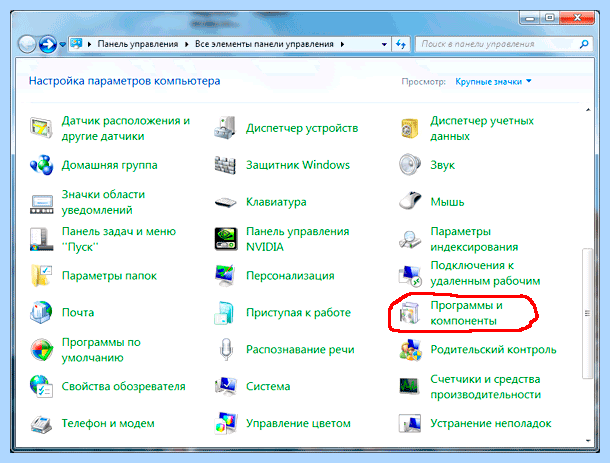This screenshot has height=463, width=610.
Task: Open the Параметры папок link
Action: (x=109, y=275)
